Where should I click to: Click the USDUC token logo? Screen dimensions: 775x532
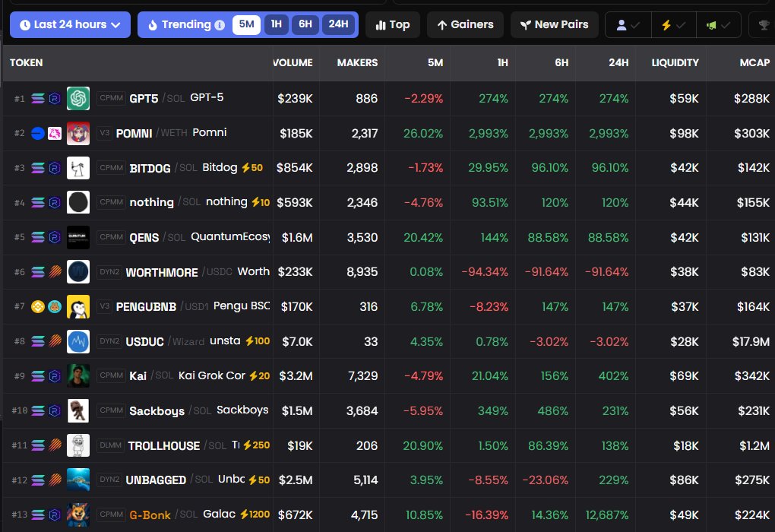pyautogui.click(x=78, y=341)
